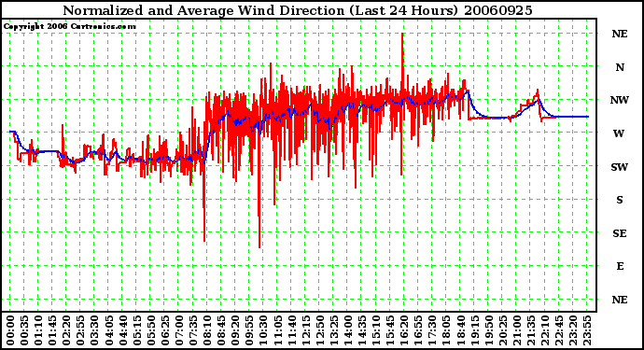Select the copyright text "Copyright 2006 Cartronics.com"

(69, 27)
